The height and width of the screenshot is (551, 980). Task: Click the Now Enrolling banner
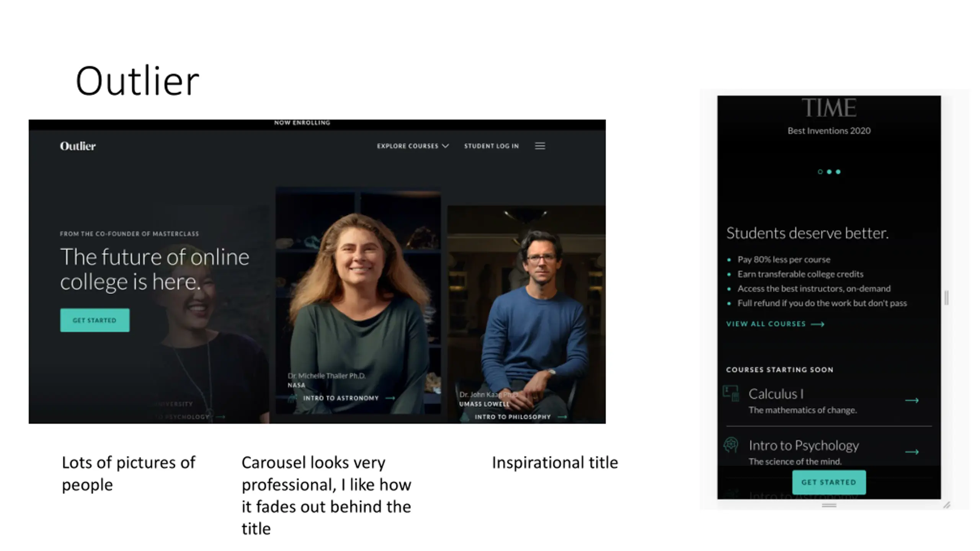(x=302, y=123)
